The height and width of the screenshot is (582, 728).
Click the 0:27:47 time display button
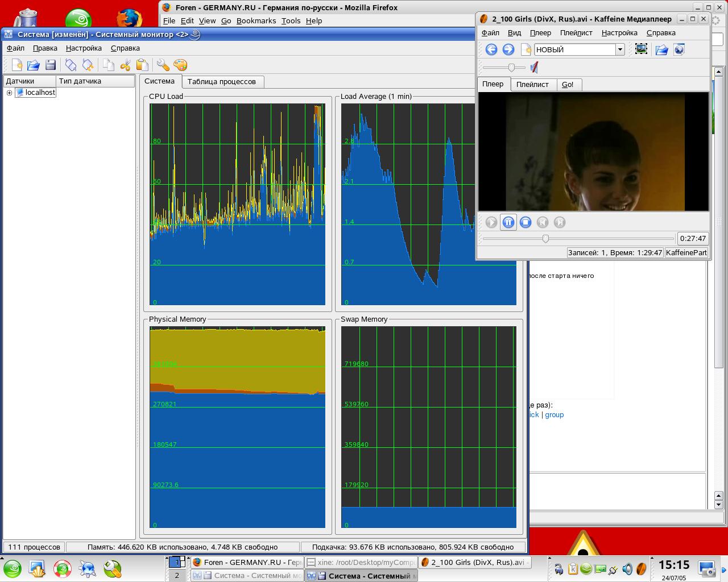692,239
